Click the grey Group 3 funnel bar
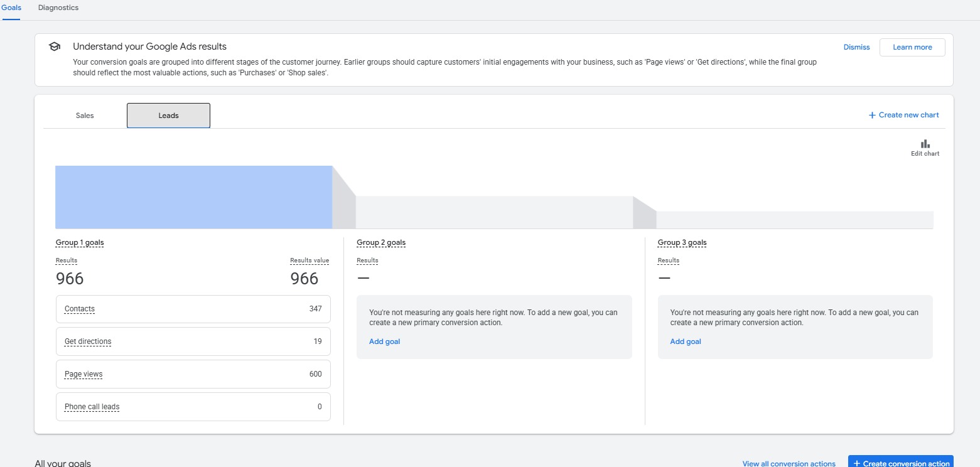 [795, 220]
